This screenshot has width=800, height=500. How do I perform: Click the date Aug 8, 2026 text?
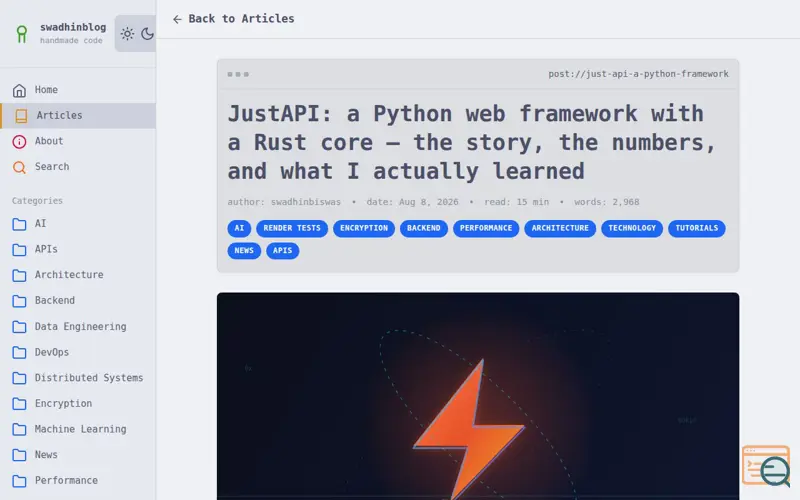click(x=412, y=202)
